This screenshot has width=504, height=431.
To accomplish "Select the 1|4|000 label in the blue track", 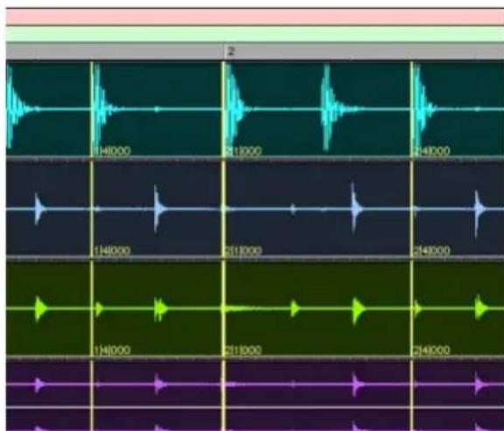I will click(x=112, y=251).
